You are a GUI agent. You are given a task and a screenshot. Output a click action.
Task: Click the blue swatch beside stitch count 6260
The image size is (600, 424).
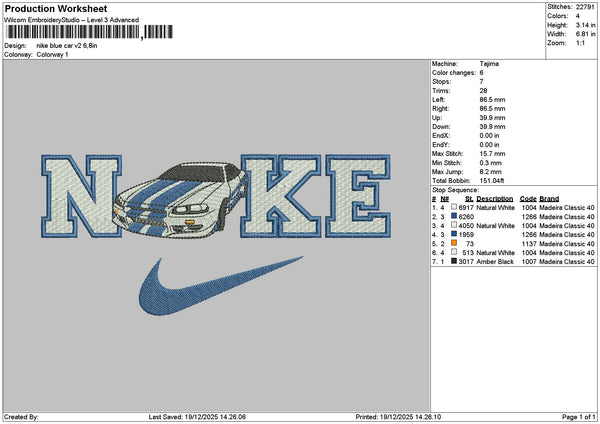click(x=454, y=216)
